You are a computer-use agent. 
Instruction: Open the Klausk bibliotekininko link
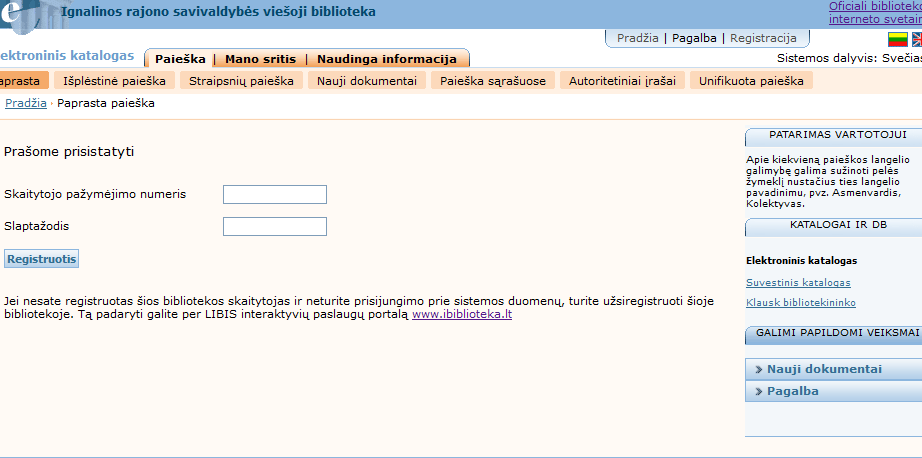coord(800,302)
